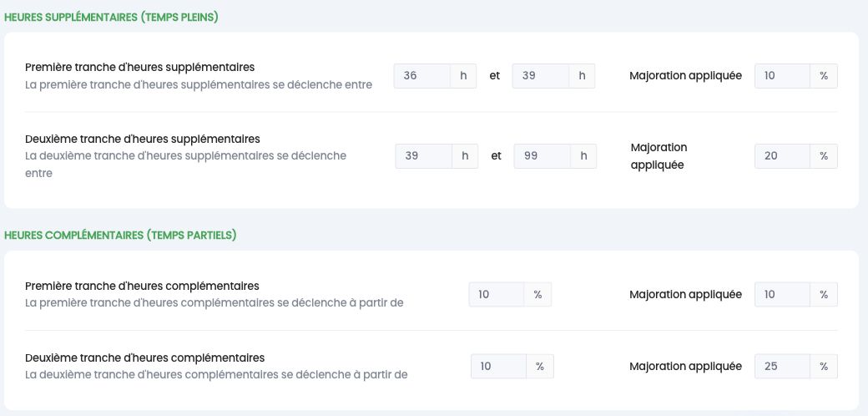Click the first overtime bracket start field showing 36
868x416 pixels.
coord(421,76)
